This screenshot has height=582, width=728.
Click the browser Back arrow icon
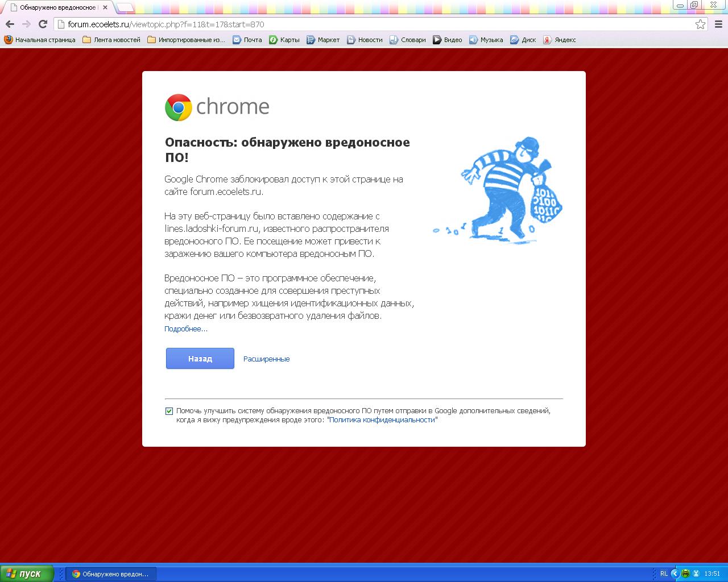(x=10, y=24)
